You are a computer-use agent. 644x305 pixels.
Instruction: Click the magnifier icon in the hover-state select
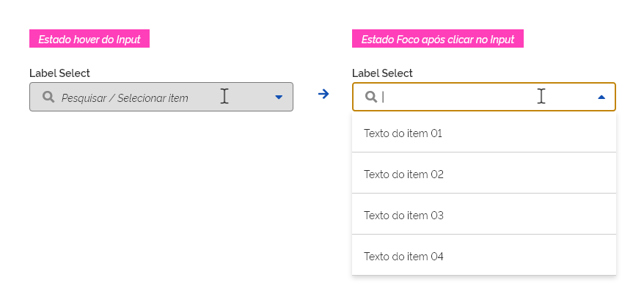tap(48, 97)
